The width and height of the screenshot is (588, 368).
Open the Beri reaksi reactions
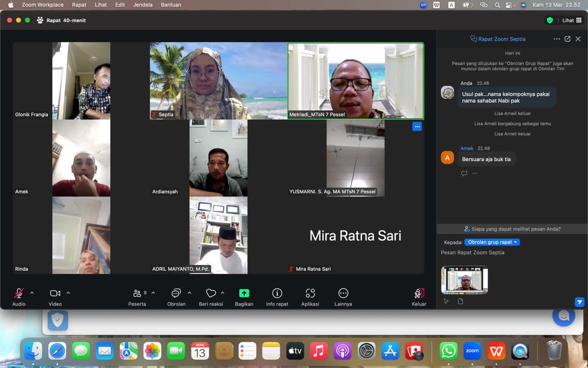click(211, 297)
